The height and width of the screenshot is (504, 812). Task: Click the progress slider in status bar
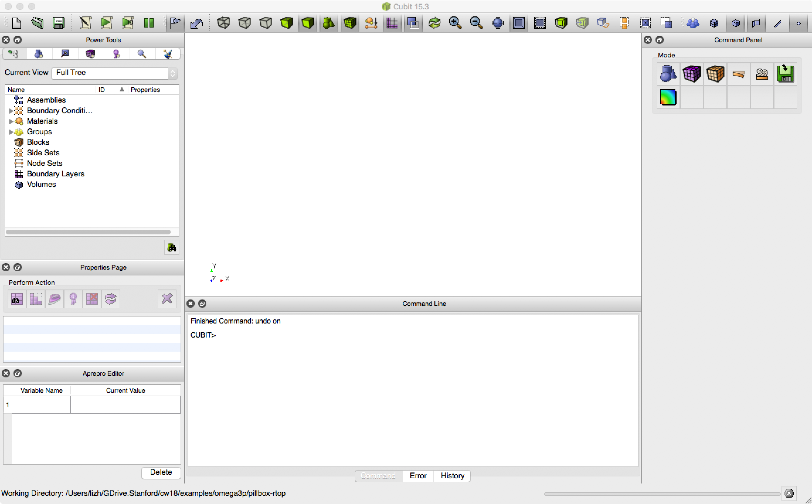662,494
